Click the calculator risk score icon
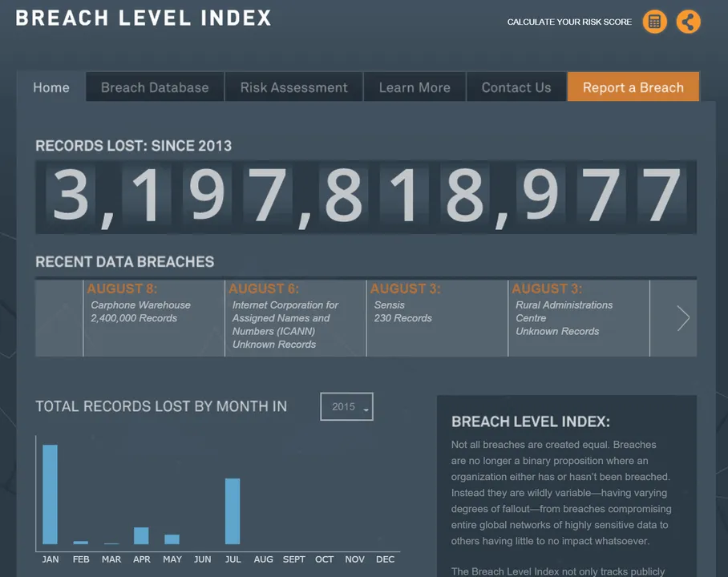The height and width of the screenshot is (577, 728). coord(654,22)
